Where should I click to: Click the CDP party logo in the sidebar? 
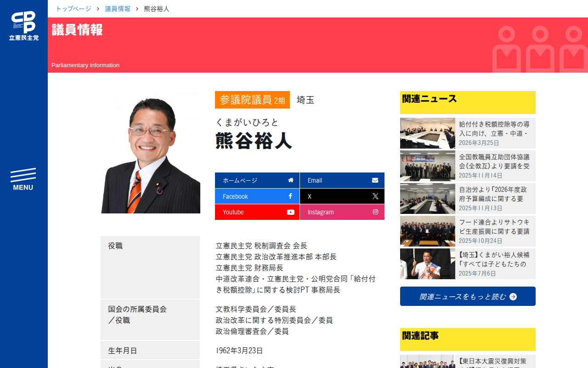point(24,26)
